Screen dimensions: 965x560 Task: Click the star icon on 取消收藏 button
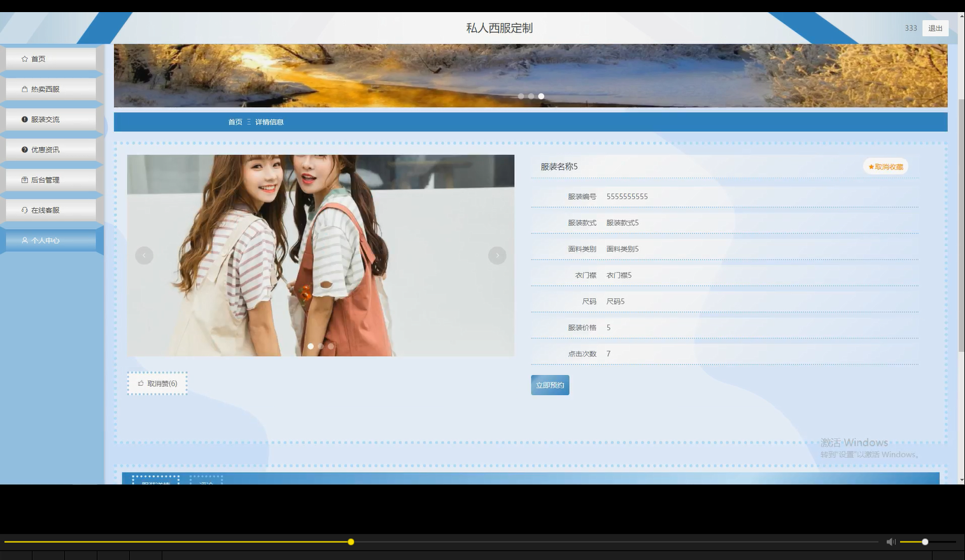tap(871, 166)
